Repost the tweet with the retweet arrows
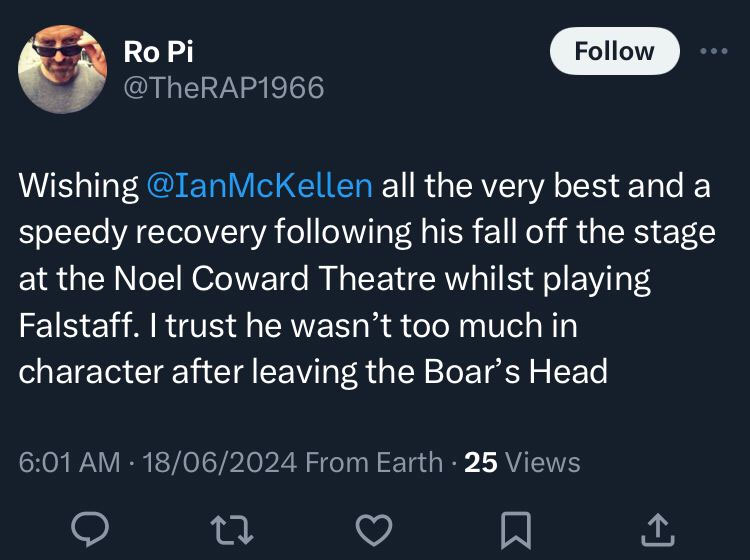The image size is (750, 560). [232, 530]
